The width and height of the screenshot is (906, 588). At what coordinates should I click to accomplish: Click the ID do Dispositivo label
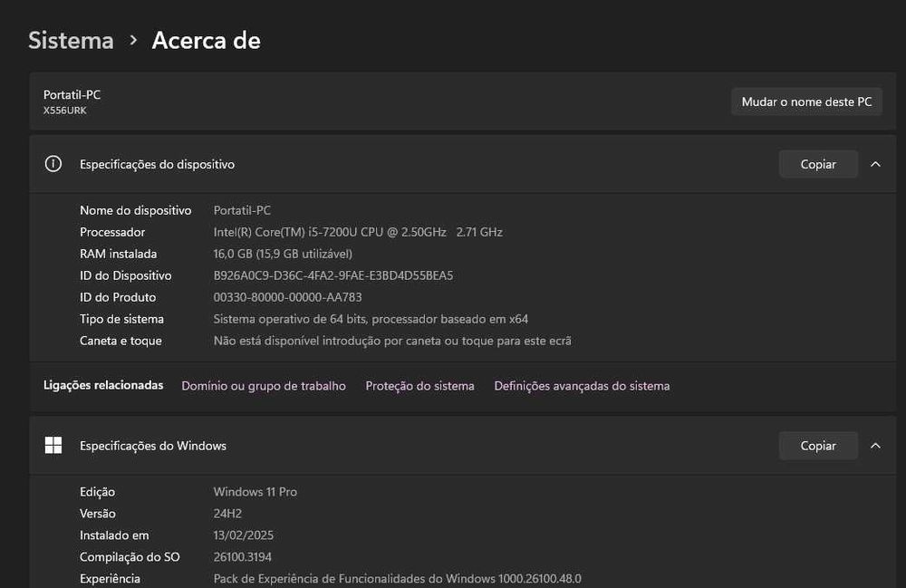click(126, 275)
